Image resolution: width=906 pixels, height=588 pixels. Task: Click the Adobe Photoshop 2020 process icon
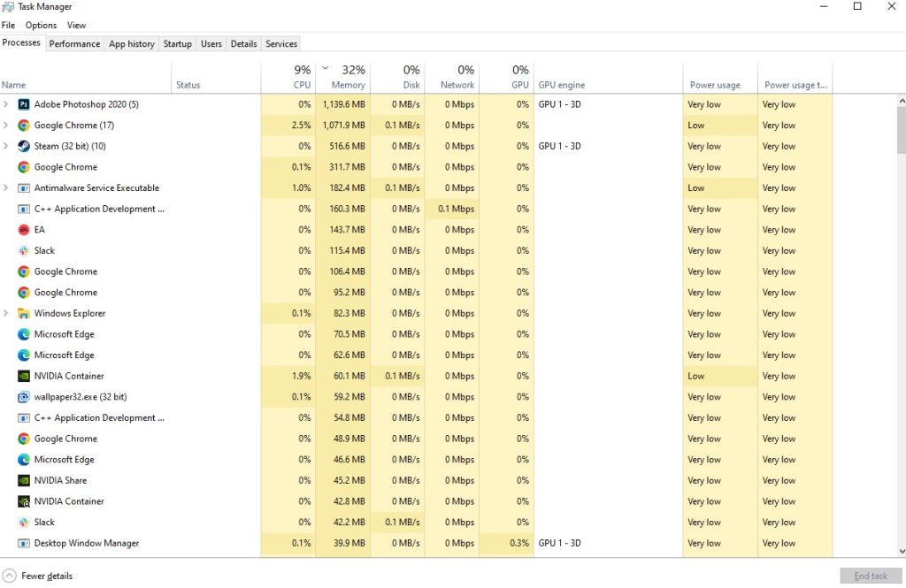(24, 104)
